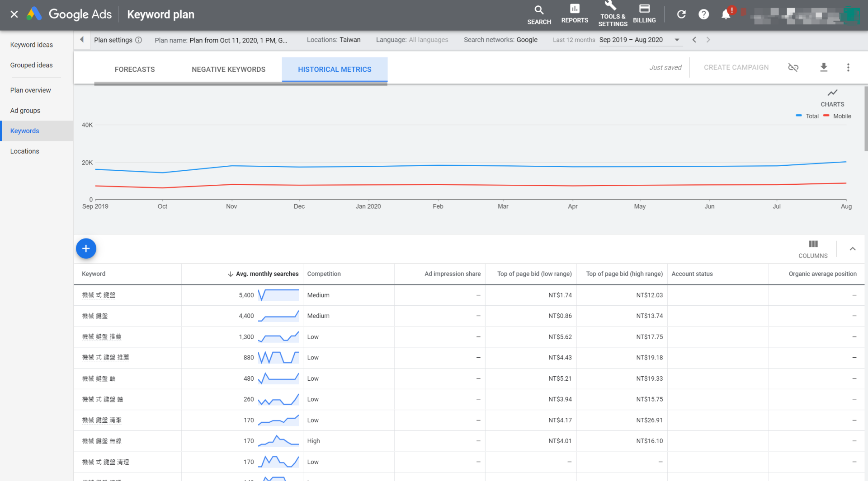Switch to Negative Keywords tab
868x481 pixels.
[228, 69]
